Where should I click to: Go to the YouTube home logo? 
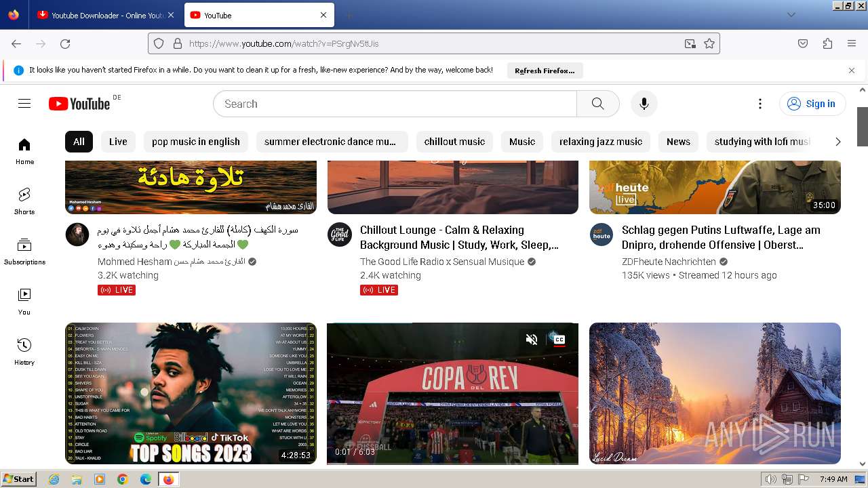point(79,104)
